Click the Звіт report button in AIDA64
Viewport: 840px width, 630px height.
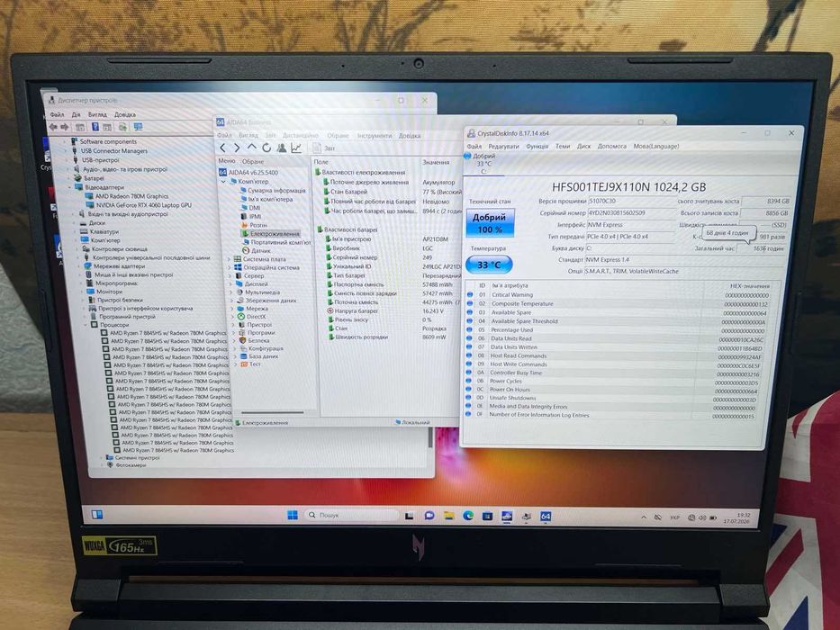click(324, 148)
